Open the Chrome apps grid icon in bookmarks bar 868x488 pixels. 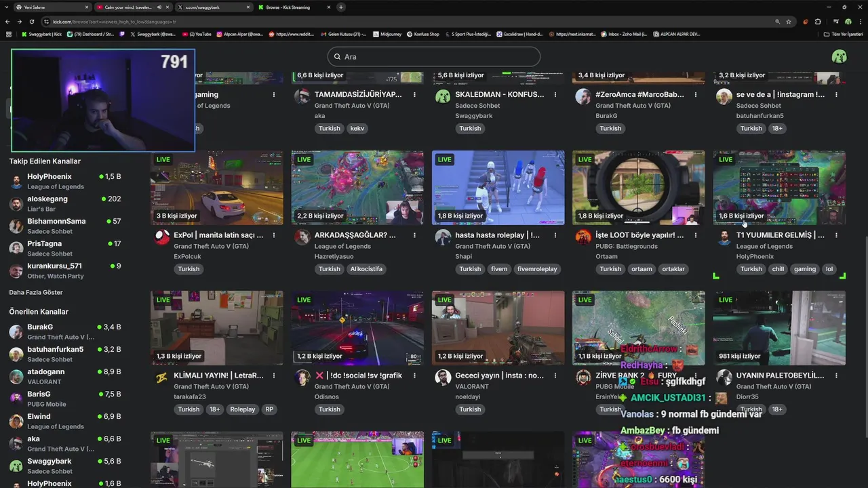pos(9,34)
